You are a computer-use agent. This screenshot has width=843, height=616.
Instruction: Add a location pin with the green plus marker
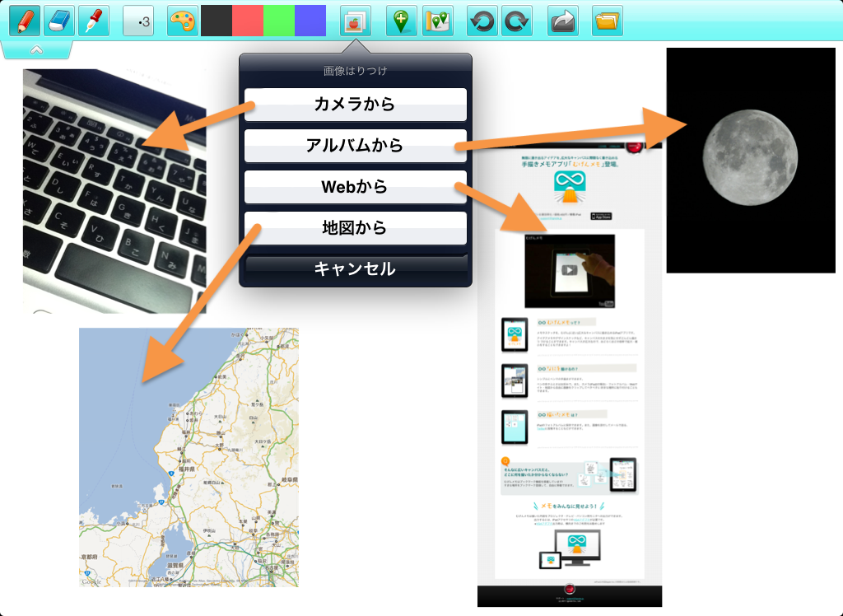tap(401, 21)
